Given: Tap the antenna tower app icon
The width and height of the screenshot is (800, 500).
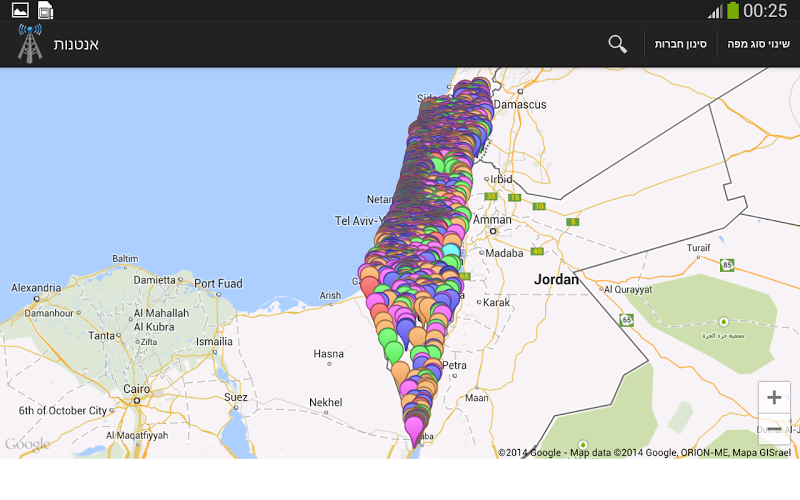Looking at the screenshot, I should [30, 44].
